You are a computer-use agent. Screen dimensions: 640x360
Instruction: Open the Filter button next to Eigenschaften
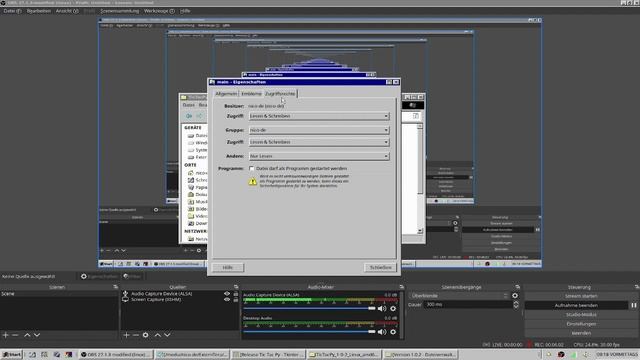point(132,276)
